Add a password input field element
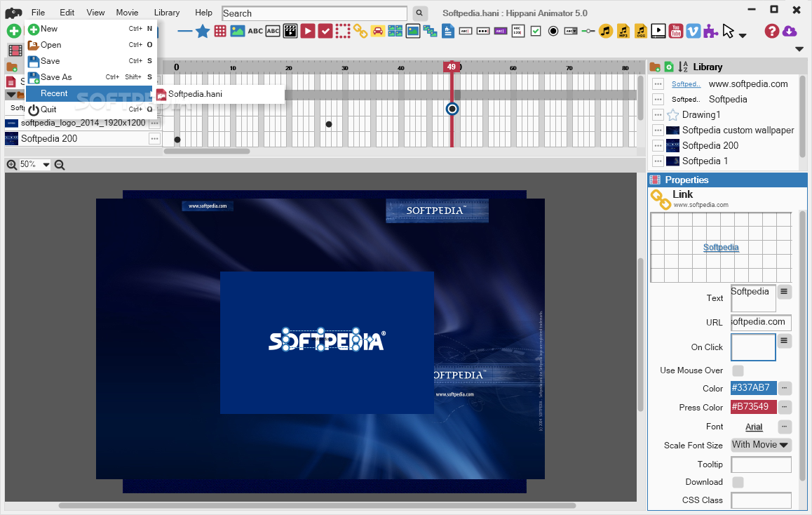The image size is (812, 515). [482, 31]
